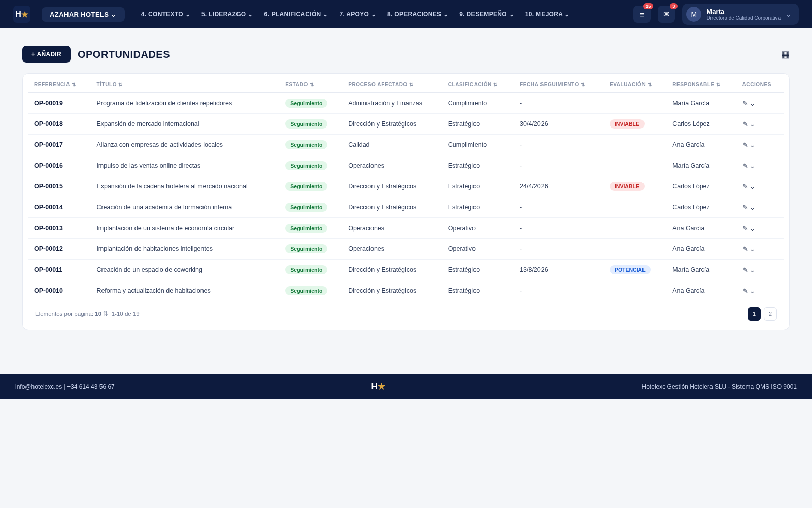The width and height of the screenshot is (812, 508).
Task: Click Marta's avatar circle
Action: pos(694,14)
